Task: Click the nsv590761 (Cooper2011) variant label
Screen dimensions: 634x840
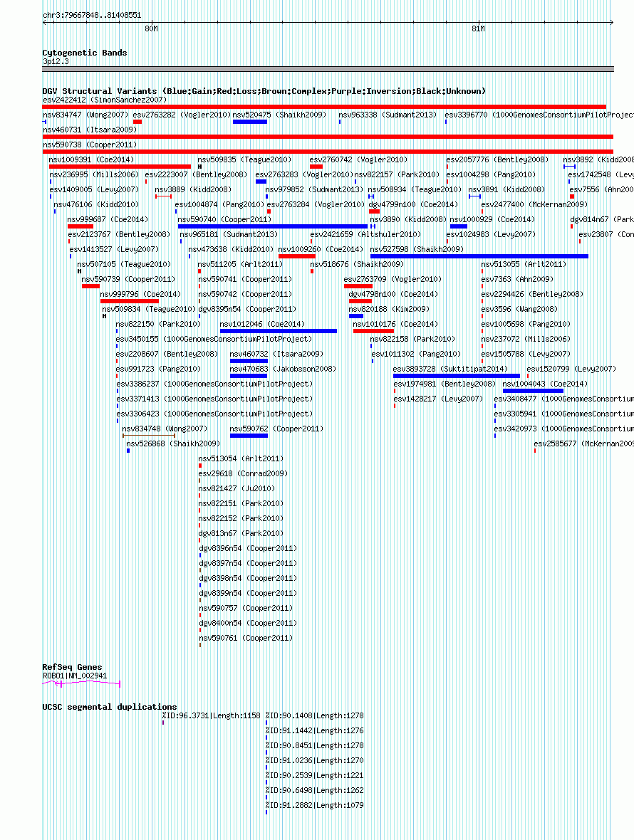Action: point(246,638)
